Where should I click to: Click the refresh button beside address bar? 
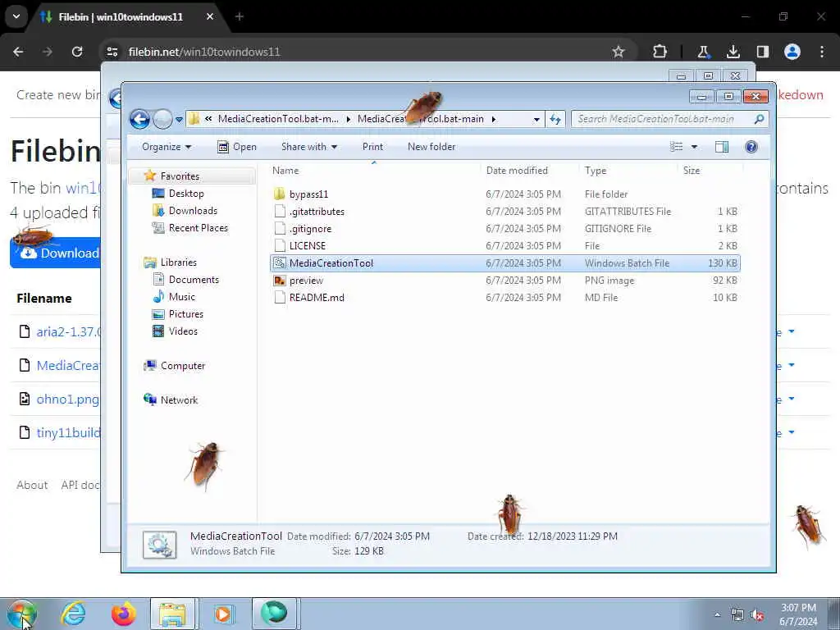(555, 120)
